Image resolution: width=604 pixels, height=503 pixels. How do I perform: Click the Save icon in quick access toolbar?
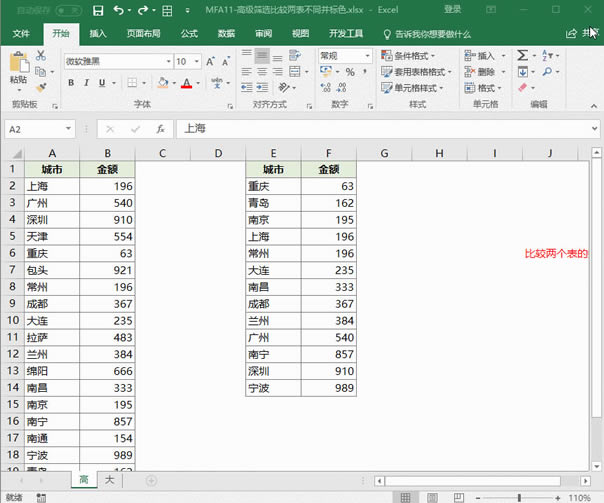coord(98,10)
